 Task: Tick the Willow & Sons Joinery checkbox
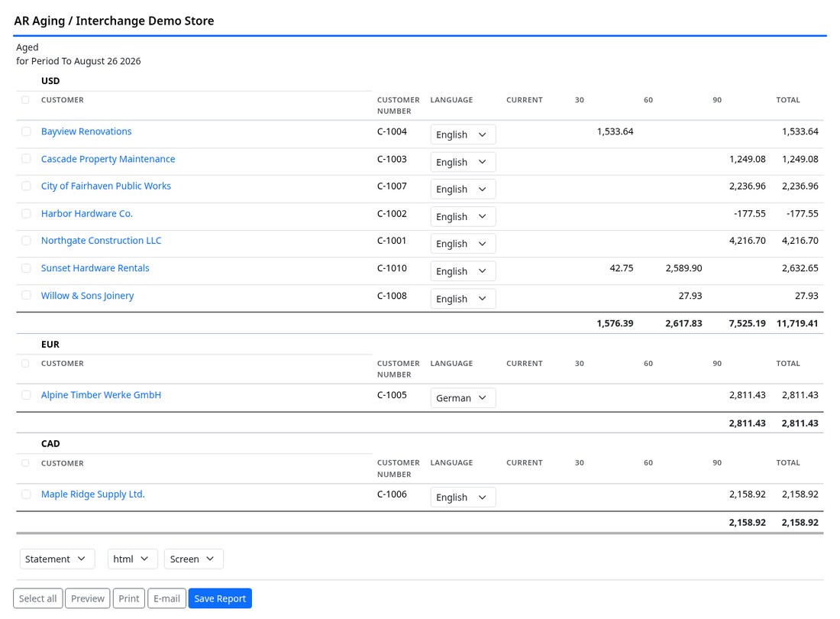click(x=26, y=295)
